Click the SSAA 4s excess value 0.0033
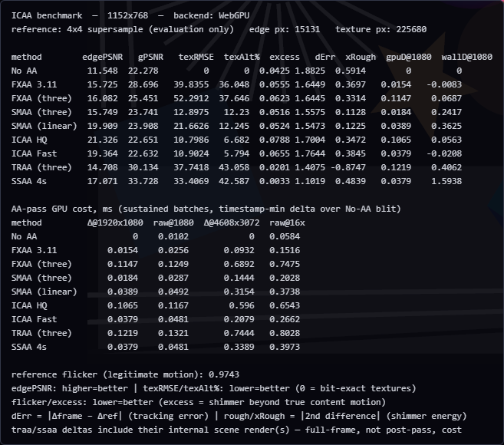The height and width of the screenshot is (445, 504). click(274, 181)
